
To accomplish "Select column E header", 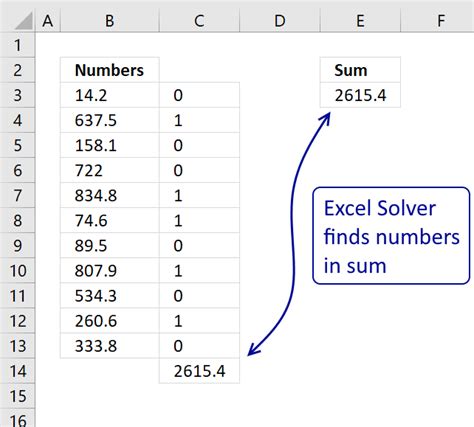I will 360,21.
